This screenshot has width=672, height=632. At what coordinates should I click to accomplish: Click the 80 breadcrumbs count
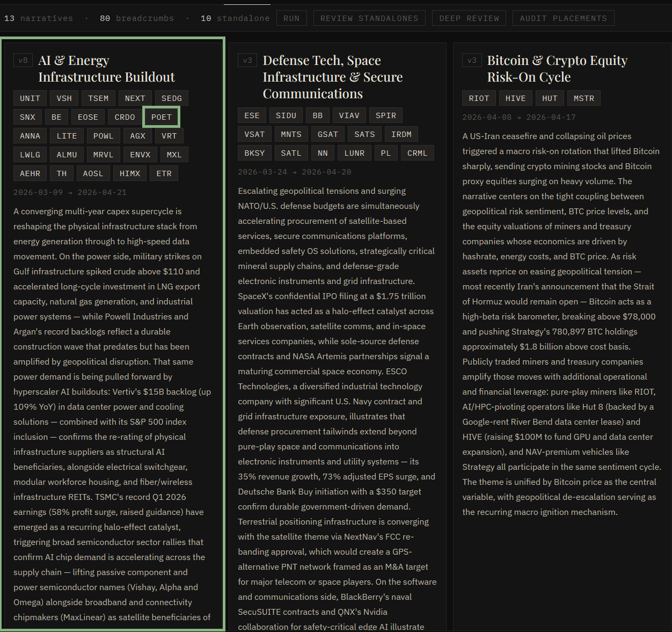tap(137, 18)
